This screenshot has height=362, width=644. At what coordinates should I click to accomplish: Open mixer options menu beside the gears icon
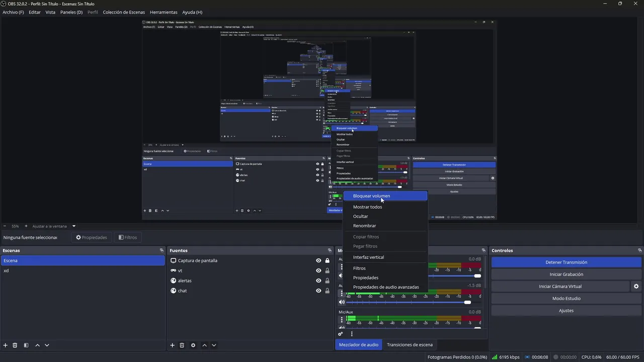point(352,334)
